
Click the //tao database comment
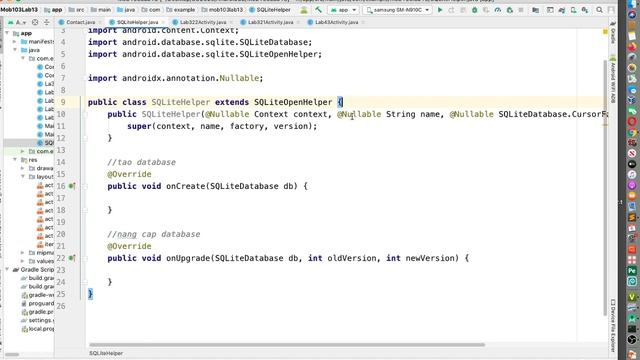pyautogui.click(x=142, y=162)
